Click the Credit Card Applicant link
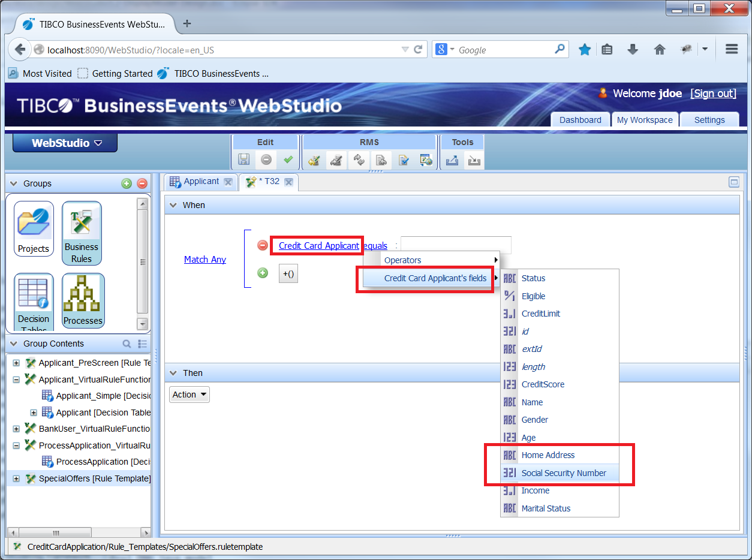The height and width of the screenshot is (560, 752). pyautogui.click(x=319, y=246)
